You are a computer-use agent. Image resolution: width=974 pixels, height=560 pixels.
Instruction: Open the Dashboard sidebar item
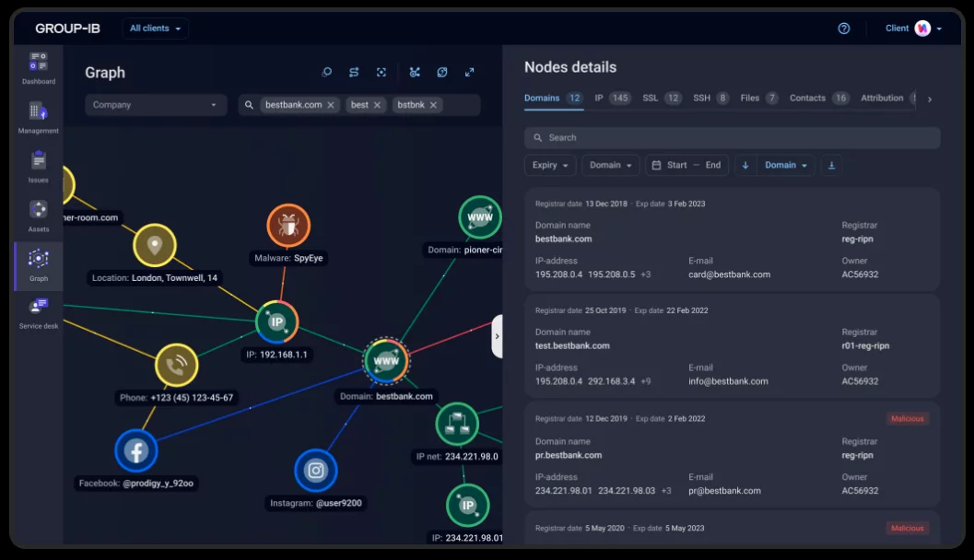tap(39, 68)
